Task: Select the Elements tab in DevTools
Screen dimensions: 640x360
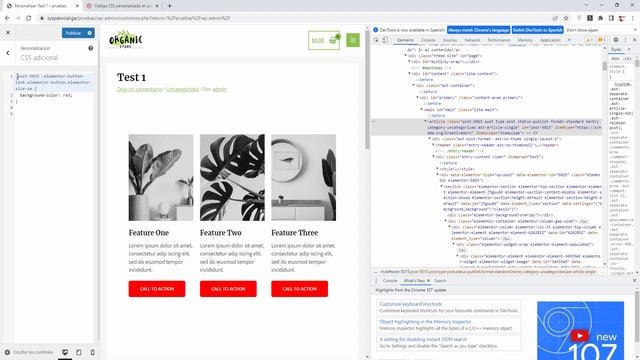Action: point(405,40)
